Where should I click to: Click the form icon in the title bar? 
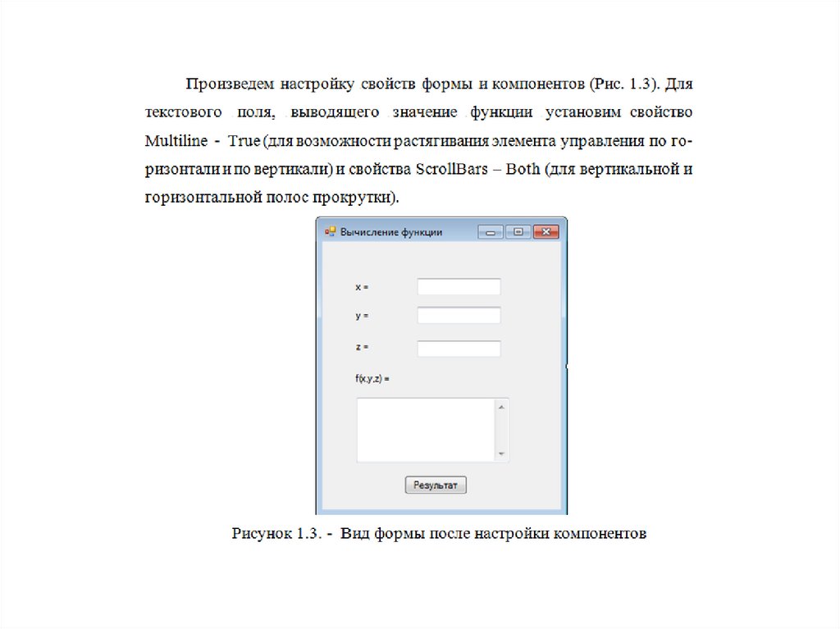(x=330, y=231)
